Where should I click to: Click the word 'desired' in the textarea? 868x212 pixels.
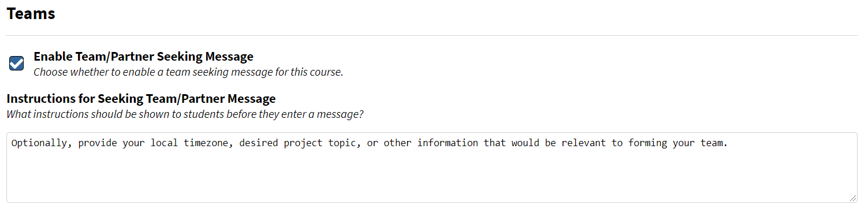[259, 143]
